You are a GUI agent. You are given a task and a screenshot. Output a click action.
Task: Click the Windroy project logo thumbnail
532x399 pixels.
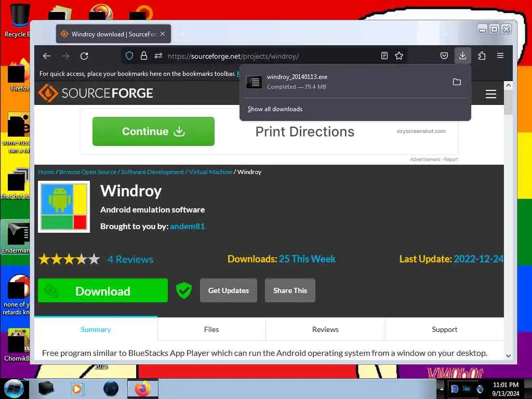coord(64,207)
